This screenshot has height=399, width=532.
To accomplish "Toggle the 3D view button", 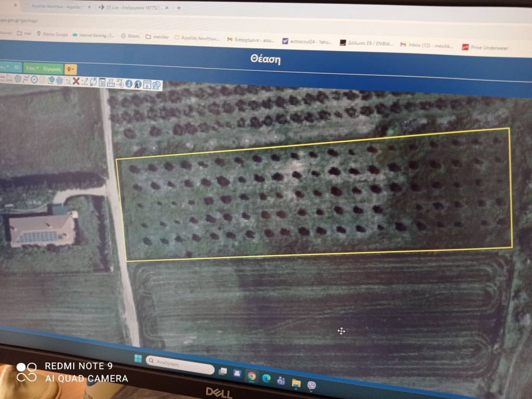I will click(x=16, y=67).
